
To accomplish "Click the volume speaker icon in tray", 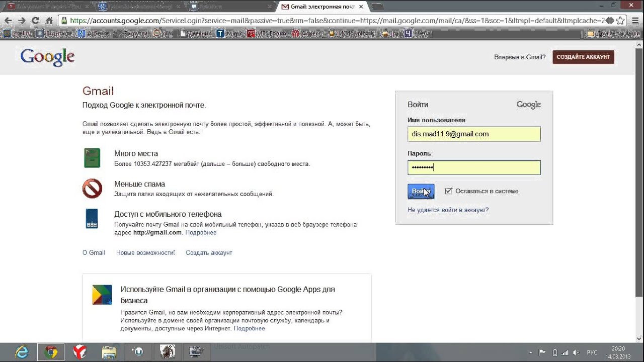I will (576, 352).
